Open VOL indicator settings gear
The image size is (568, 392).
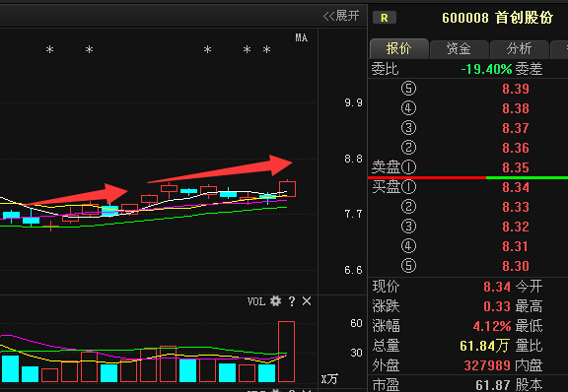point(275,301)
